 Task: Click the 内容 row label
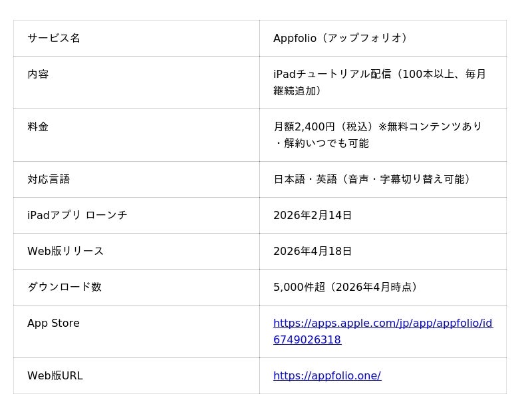point(38,75)
